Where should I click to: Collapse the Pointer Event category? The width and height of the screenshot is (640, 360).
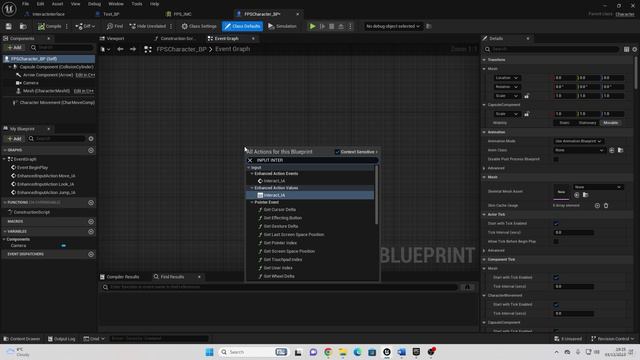pyautogui.click(x=252, y=202)
